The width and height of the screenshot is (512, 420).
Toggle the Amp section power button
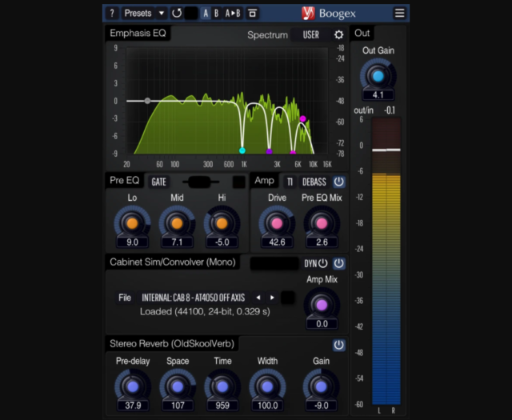[338, 182]
